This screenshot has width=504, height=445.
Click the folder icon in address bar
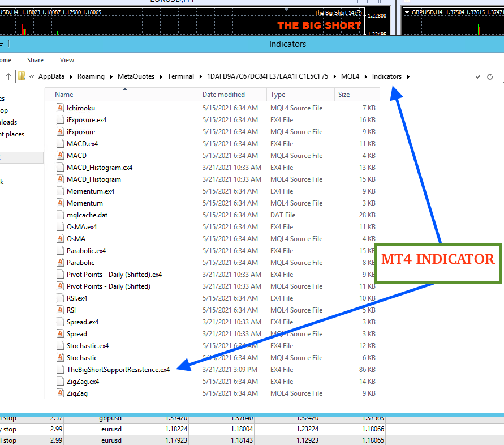21,76
